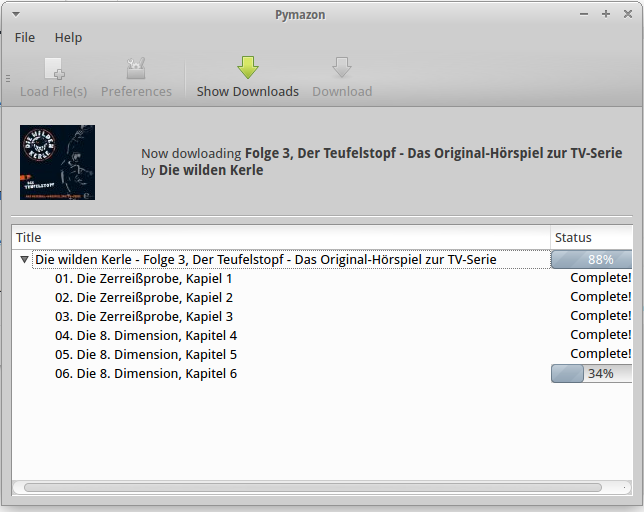The width and height of the screenshot is (644, 512).
Task: Select track 01. Die Zerreißprobe, Kapitel 1
Action: click(x=143, y=279)
